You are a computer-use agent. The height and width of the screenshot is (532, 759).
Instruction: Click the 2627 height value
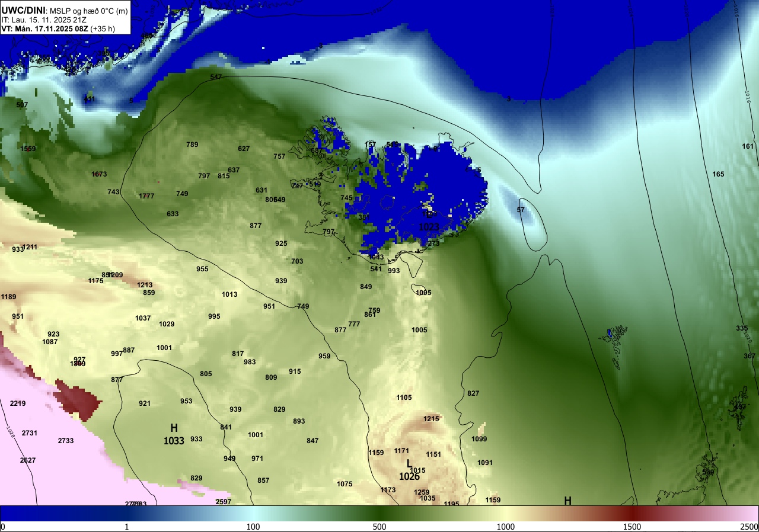click(28, 460)
